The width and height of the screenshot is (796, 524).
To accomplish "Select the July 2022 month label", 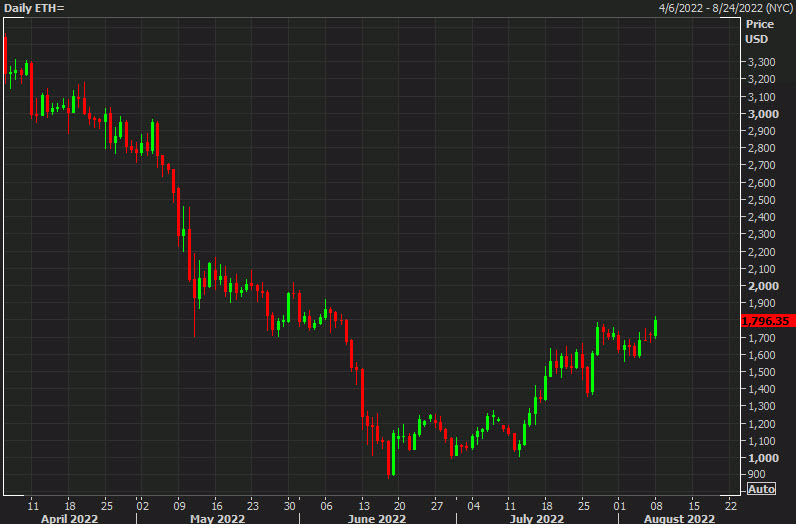I will tap(535, 518).
